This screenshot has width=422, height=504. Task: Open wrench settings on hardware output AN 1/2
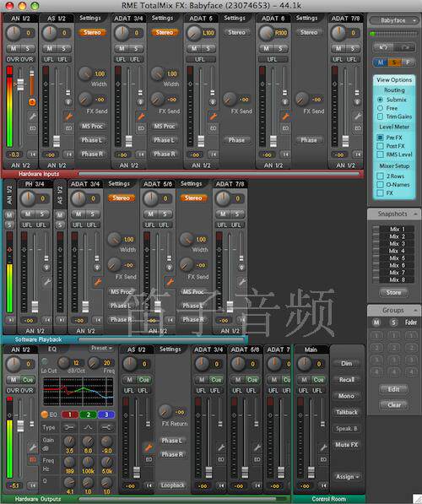(x=32, y=447)
